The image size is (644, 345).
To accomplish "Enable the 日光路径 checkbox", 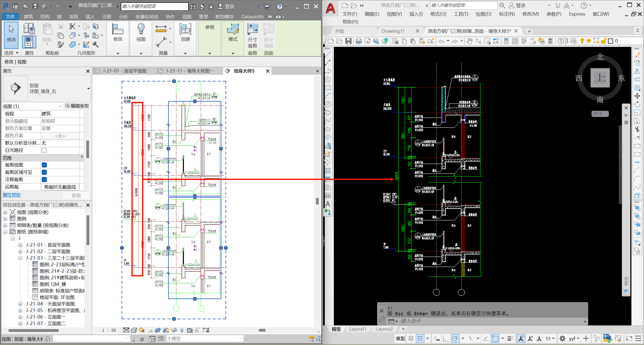I will (44, 150).
